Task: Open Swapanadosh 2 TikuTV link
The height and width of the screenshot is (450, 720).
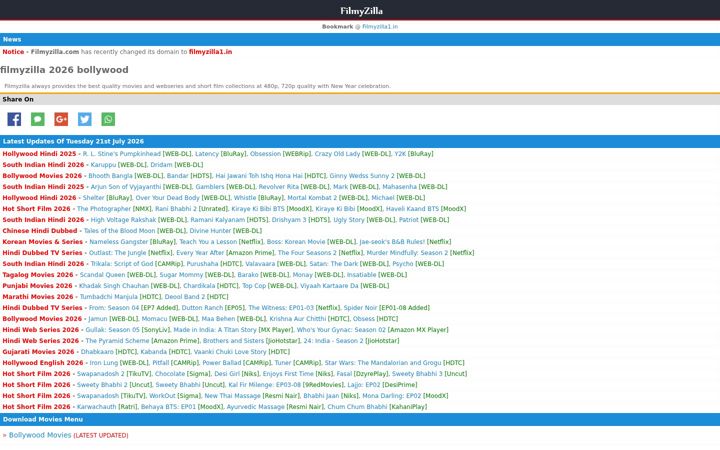Action: (100, 374)
